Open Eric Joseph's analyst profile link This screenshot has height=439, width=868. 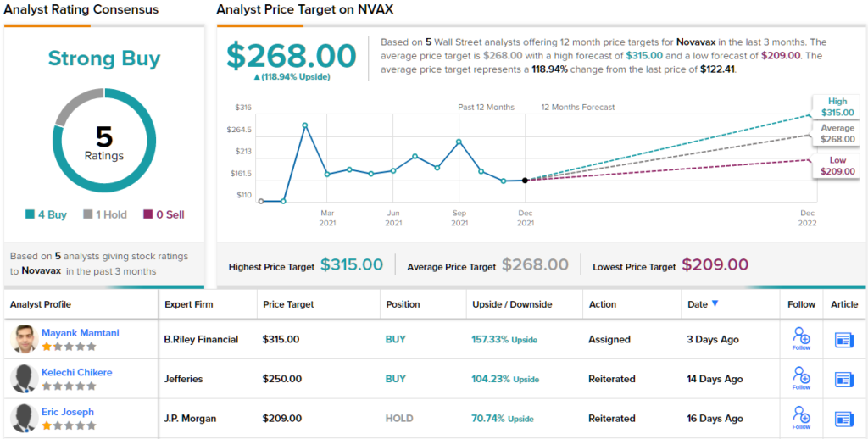click(x=68, y=412)
